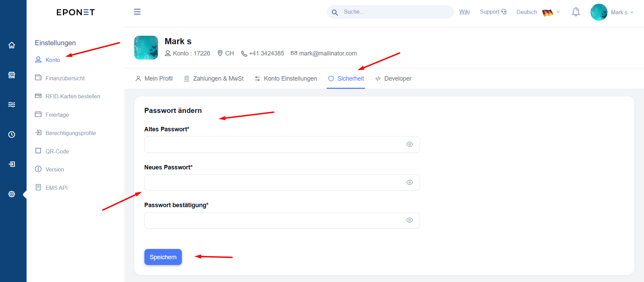
Task: Toggle the hamburger menu icon
Action: [137, 12]
